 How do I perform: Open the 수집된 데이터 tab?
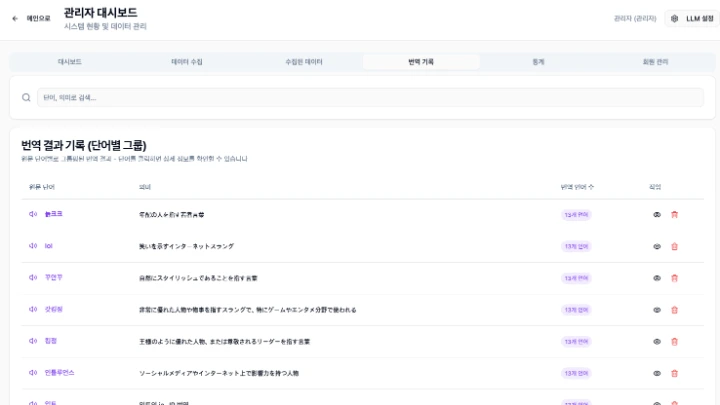[x=304, y=62]
